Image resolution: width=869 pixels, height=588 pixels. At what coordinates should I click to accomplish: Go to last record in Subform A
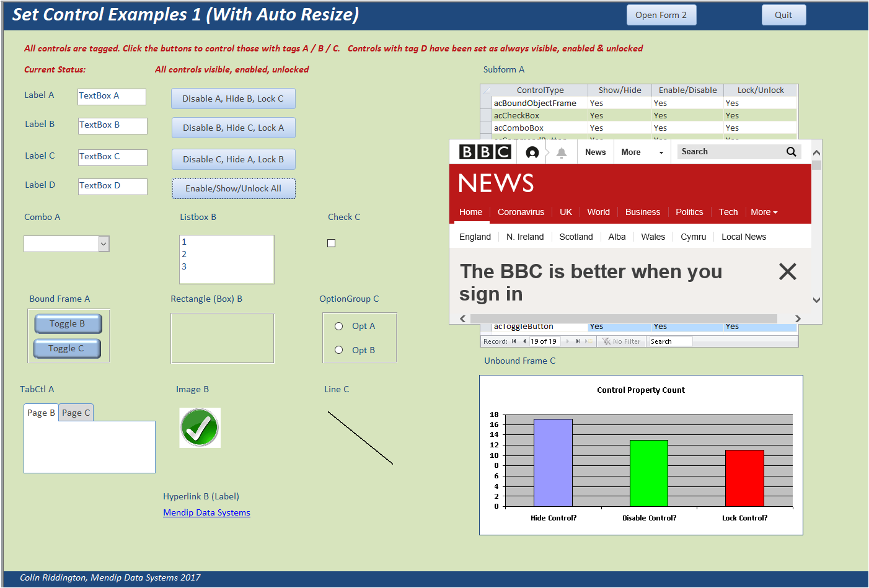point(578,341)
